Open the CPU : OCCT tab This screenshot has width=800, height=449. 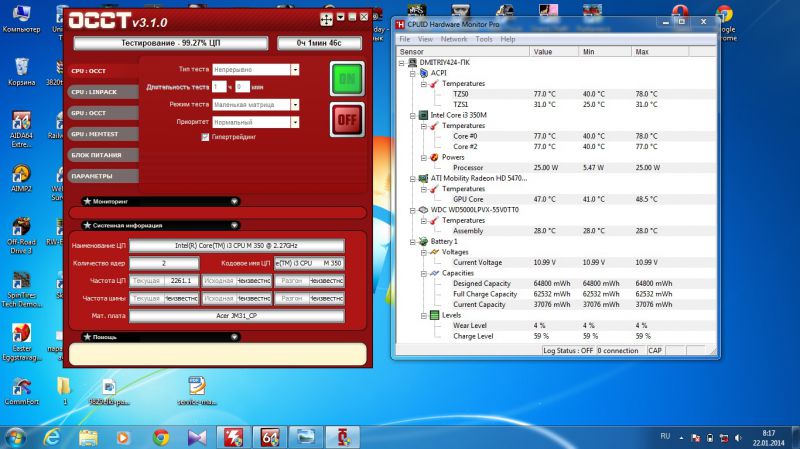[x=103, y=71]
